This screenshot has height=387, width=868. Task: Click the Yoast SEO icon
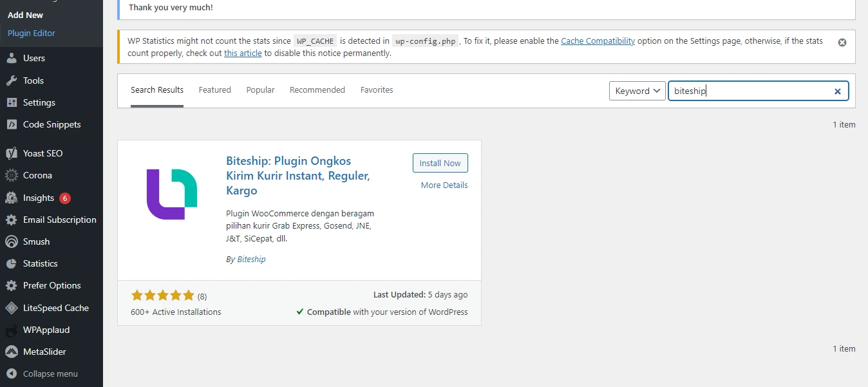(x=12, y=153)
